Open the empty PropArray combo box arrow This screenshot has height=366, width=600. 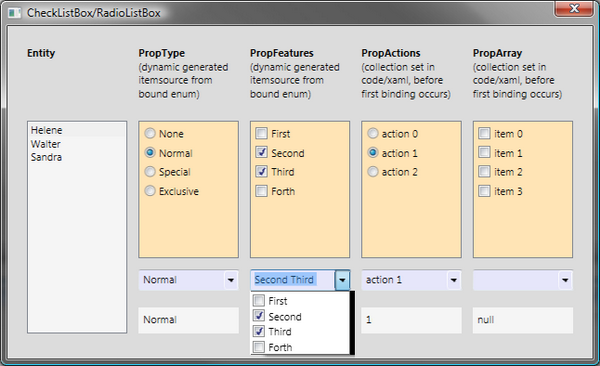point(565,280)
